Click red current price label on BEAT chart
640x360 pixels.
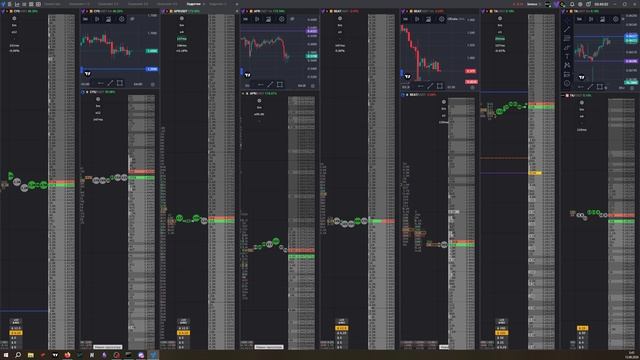471,71
